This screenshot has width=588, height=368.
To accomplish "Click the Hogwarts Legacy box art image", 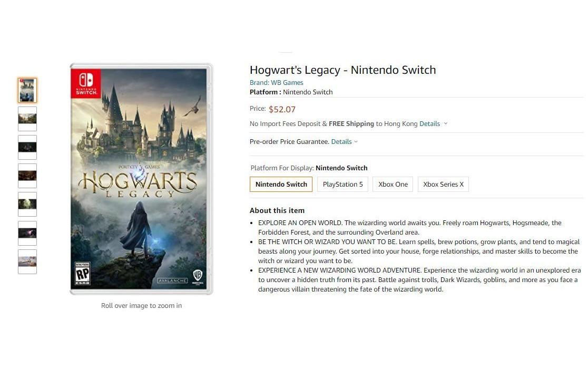I will coord(141,179).
